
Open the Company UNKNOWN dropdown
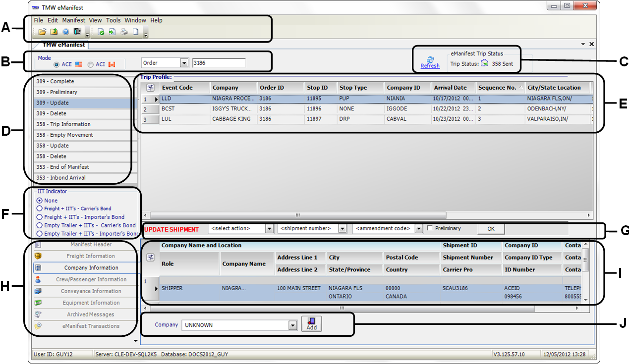pos(293,325)
